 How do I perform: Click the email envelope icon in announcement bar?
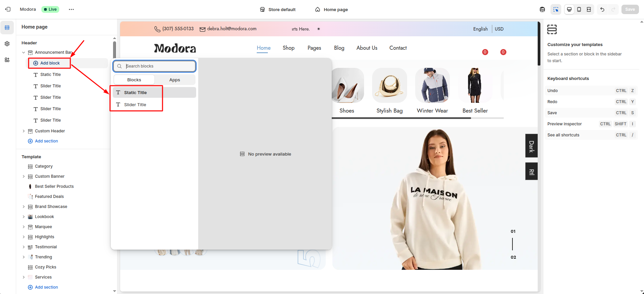(x=203, y=29)
